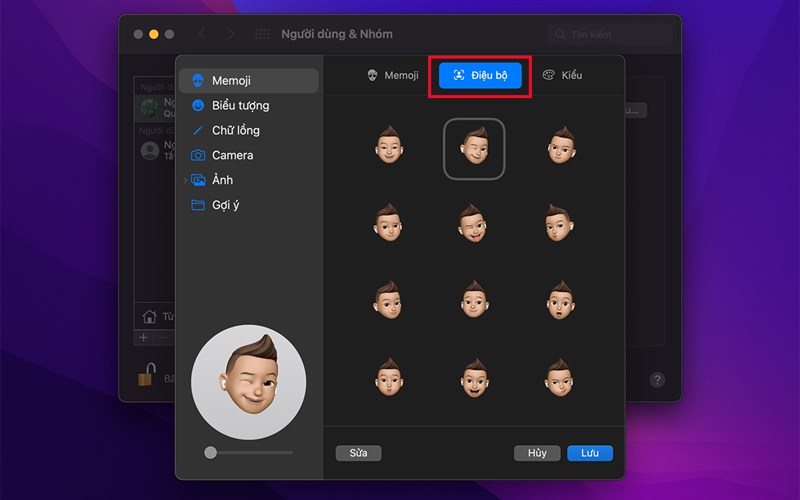Pick the second row right pouting memoji
This screenshot has height=500, width=800.
pos(559,223)
